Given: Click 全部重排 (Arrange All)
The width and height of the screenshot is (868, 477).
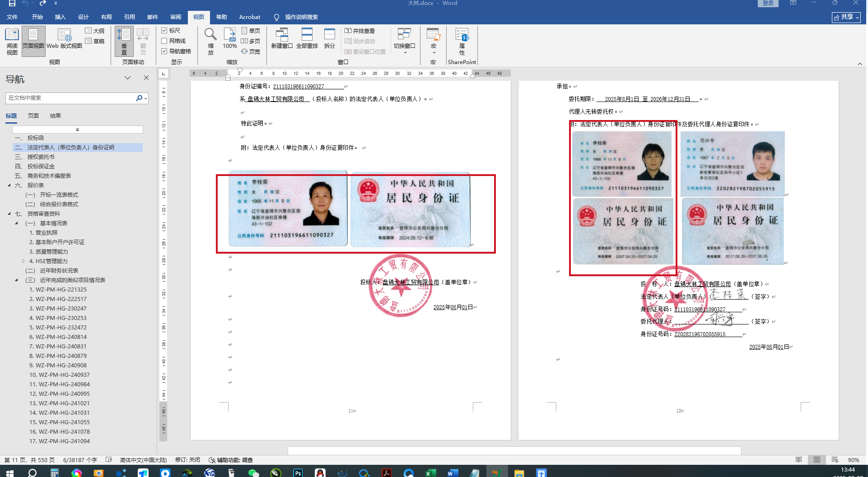Looking at the screenshot, I should (307, 38).
